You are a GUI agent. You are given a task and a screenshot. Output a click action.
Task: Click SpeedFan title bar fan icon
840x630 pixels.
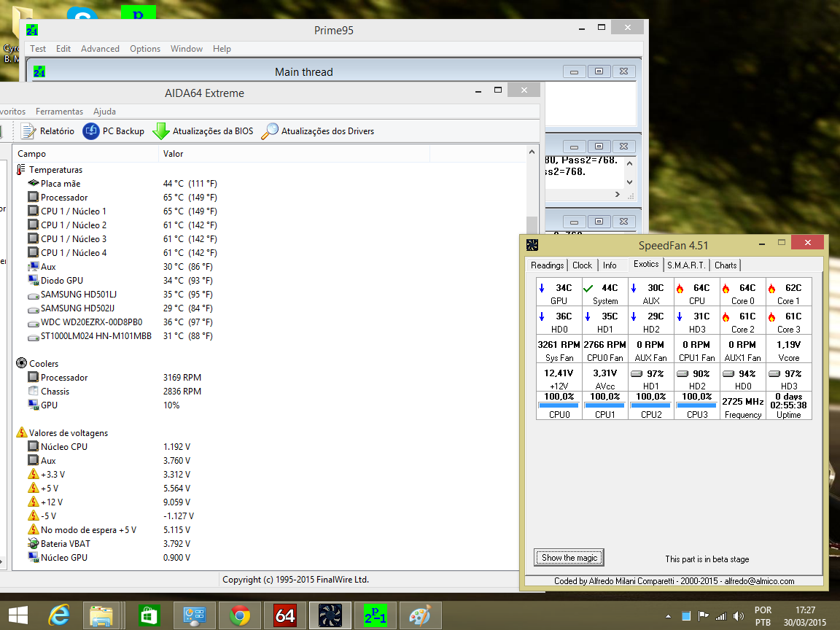pyautogui.click(x=532, y=245)
